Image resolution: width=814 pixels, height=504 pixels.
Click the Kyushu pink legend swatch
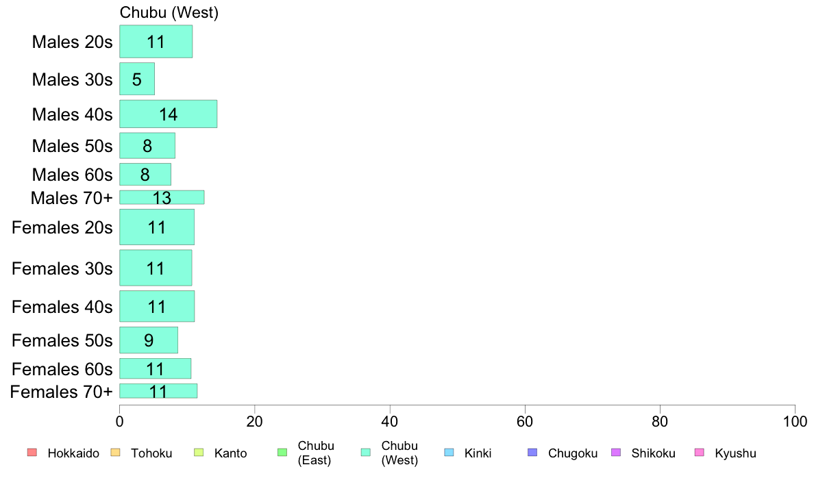(x=700, y=453)
